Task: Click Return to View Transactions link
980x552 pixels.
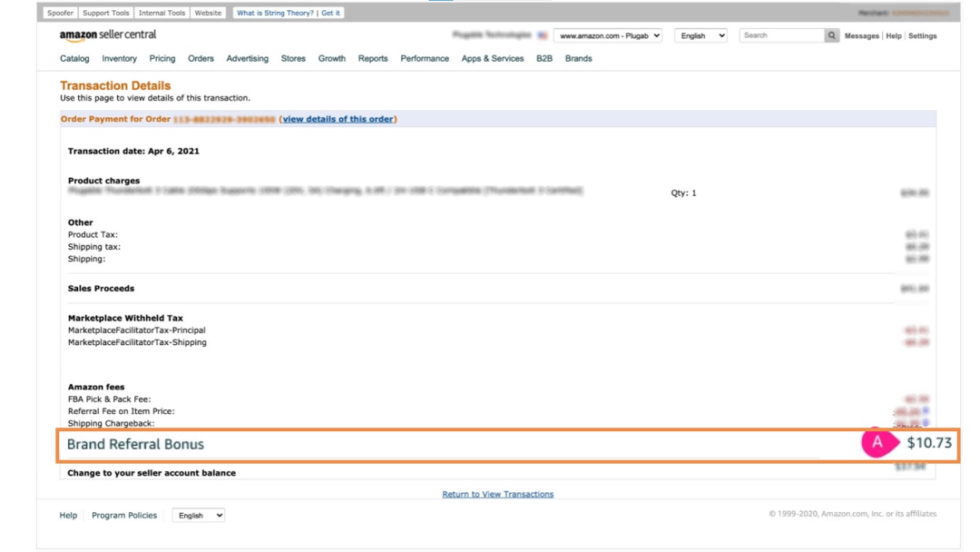Action: pyautogui.click(x=497, y=494)
